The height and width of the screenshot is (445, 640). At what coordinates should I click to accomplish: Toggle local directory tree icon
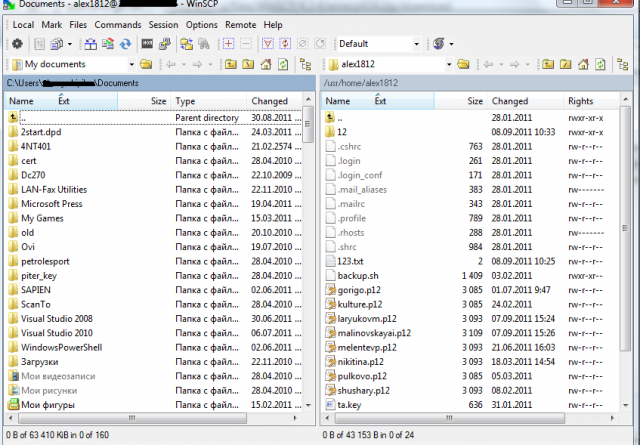pyautogui.click(x=305, y=65)
